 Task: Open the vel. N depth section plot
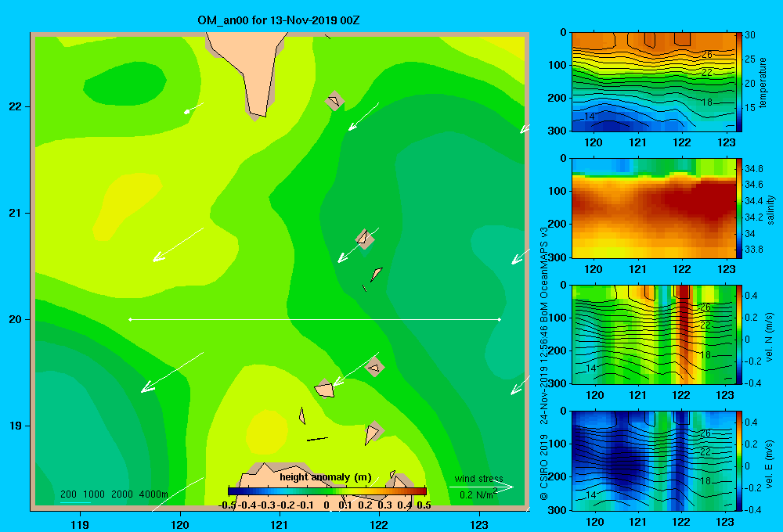653,334
